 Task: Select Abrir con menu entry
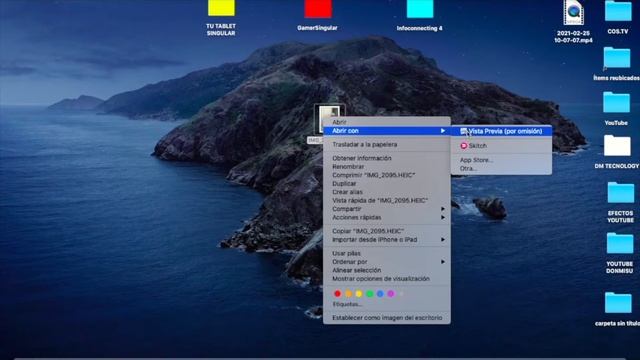387,131
